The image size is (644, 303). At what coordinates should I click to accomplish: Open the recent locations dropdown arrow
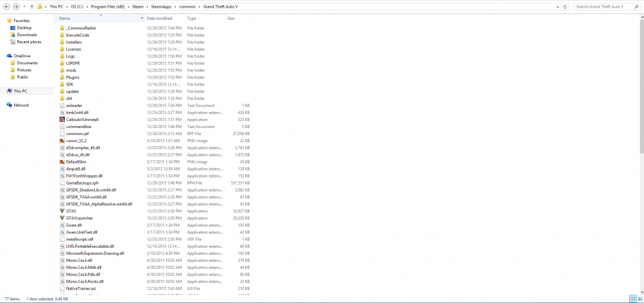click(24, 7)
